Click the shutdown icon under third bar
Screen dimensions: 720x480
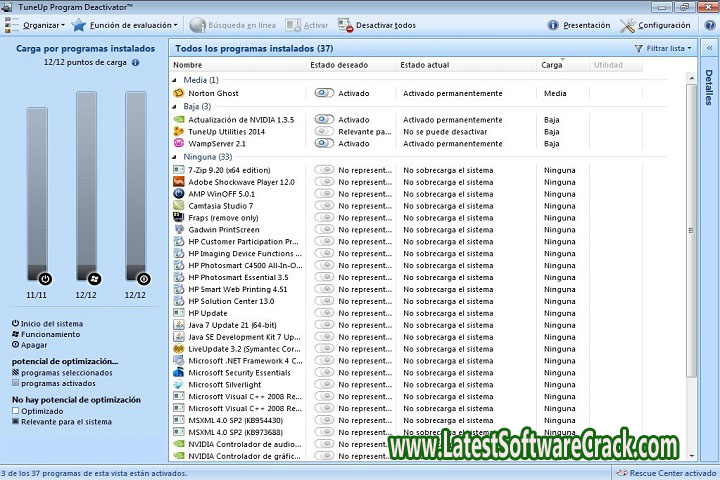[x=144, y=279]
